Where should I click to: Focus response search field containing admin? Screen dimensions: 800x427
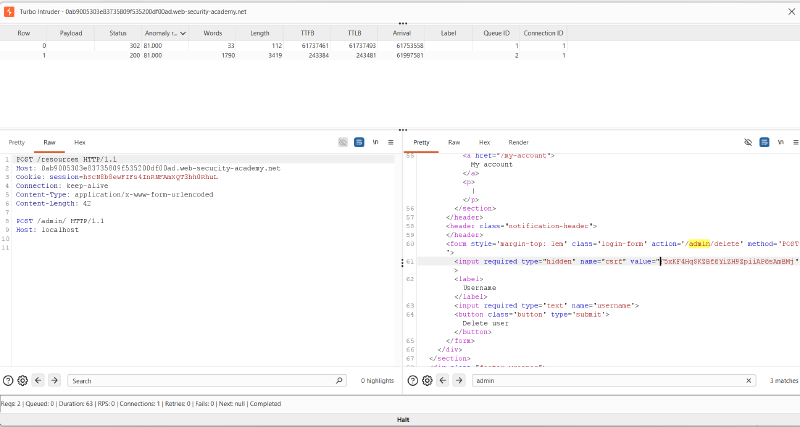(x=614, y=381)
